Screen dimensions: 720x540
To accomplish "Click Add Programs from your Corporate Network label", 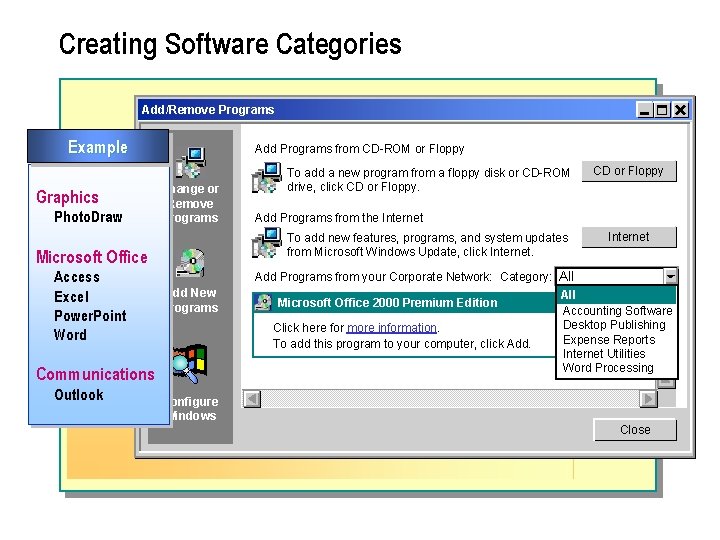I will [x=373, y=277].
